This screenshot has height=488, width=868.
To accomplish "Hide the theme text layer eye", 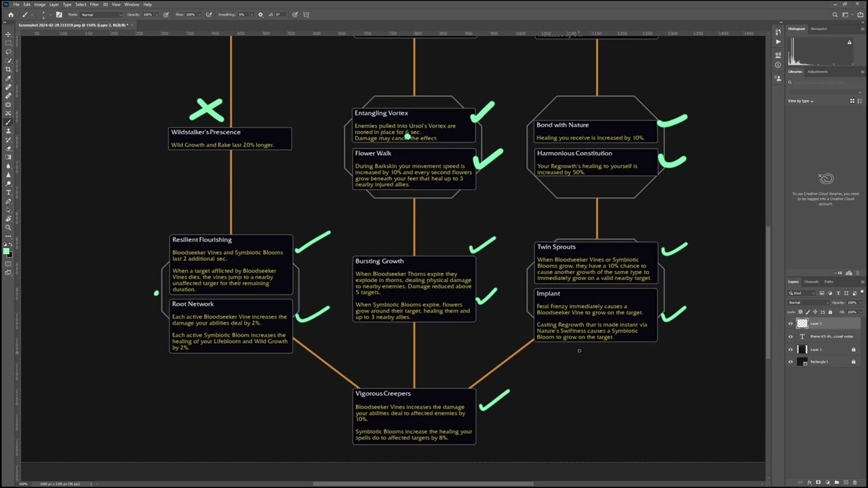I will (x=790, y=337).
